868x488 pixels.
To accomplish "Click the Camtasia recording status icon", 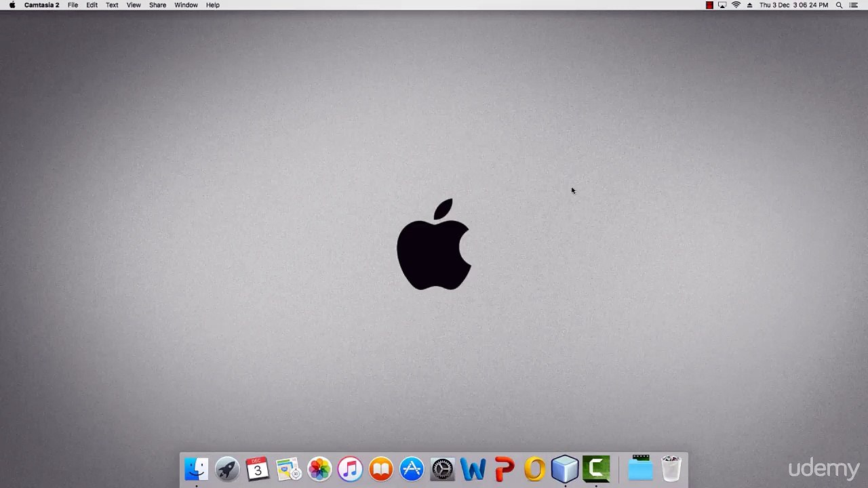I will pos(709,5).
